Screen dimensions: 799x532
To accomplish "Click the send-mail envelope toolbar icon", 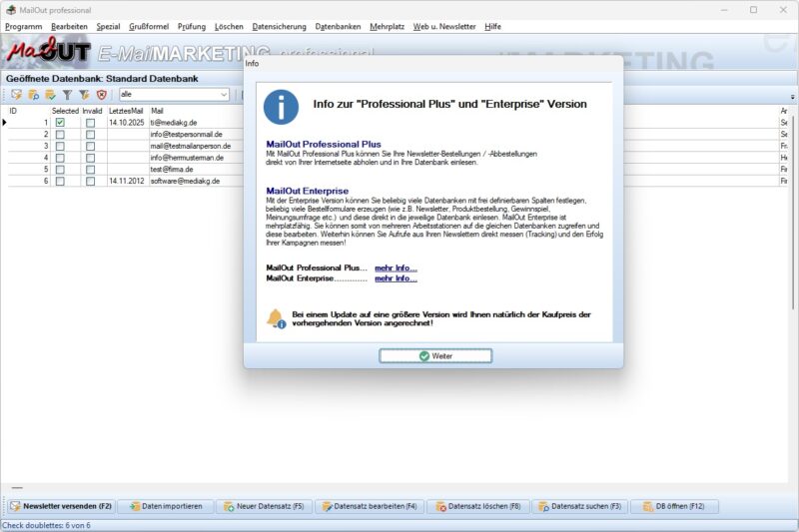I will pos(16,95).
